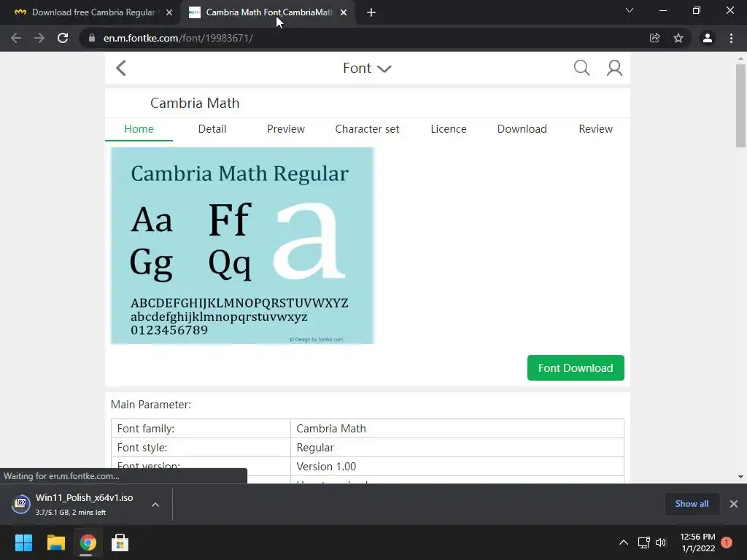Click the Font style: label cell
Image resolution: width=747 pixels, height=560 pixels.
point(201,448)
